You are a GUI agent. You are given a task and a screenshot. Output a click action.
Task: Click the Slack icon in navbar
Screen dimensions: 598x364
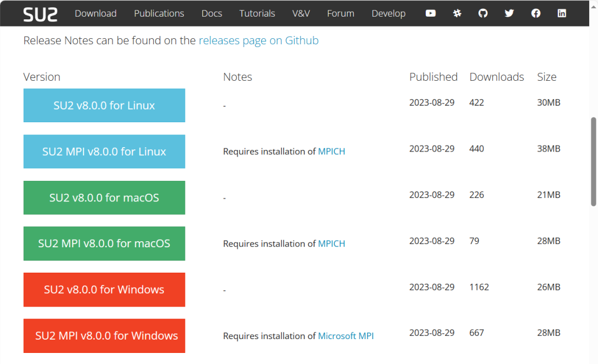pos(457,13)
